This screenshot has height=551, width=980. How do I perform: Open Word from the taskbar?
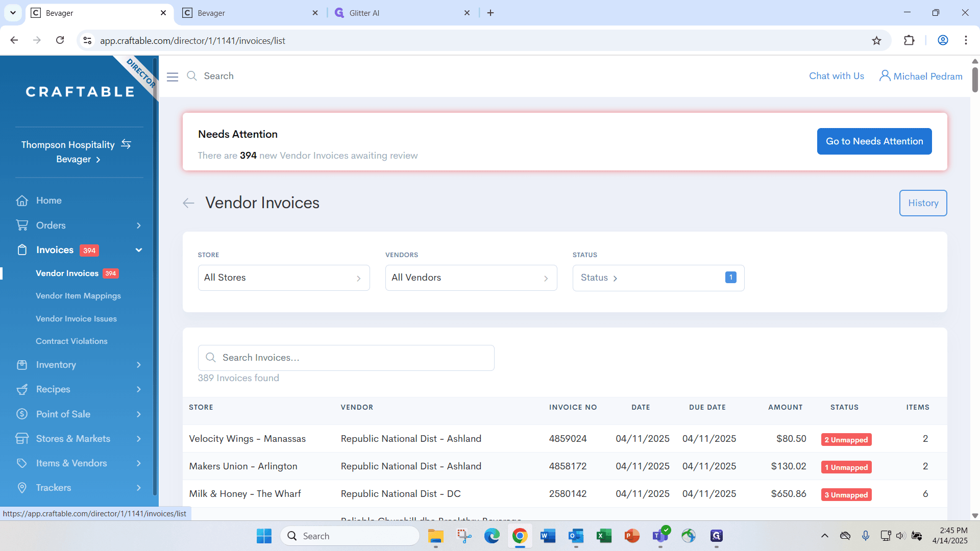pyautogui.click(x=548, y=536)
